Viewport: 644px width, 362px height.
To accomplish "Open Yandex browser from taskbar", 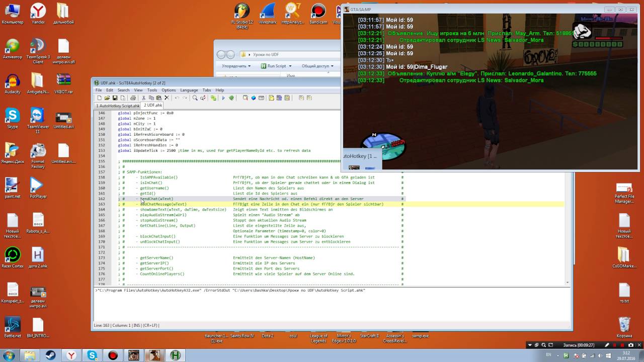I will (71, 355).
